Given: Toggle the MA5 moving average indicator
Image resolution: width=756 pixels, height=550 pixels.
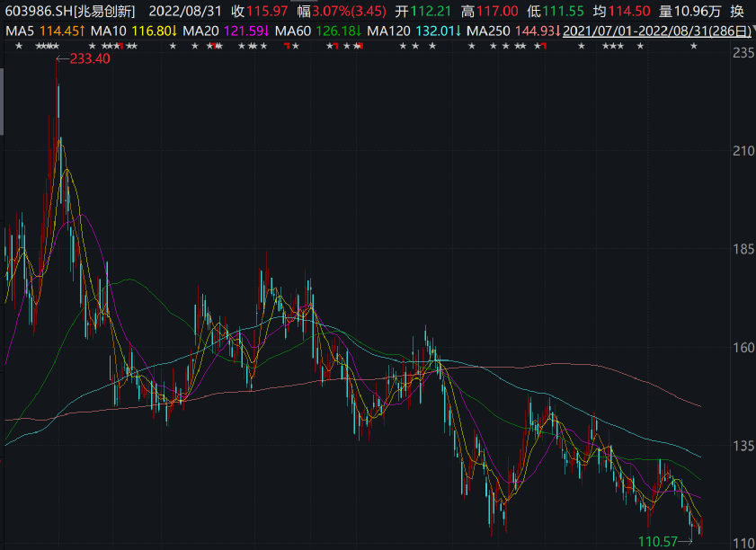Looking at the screenshot, I should tap(20, 31).
